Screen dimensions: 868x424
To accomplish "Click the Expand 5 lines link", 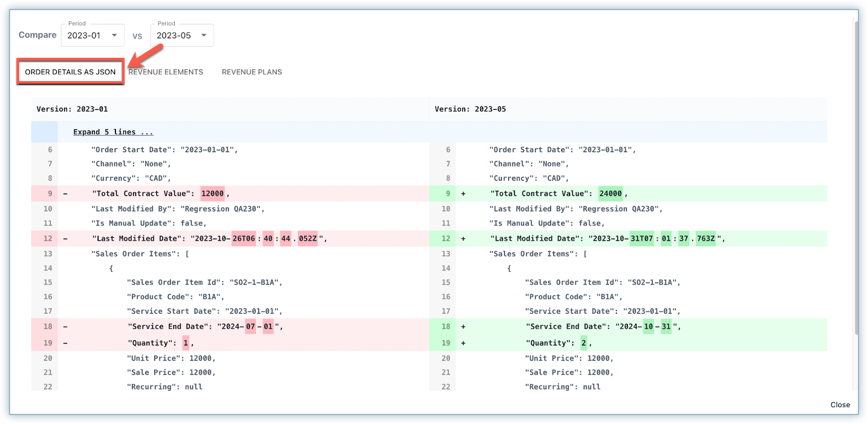I will point(113,132).
